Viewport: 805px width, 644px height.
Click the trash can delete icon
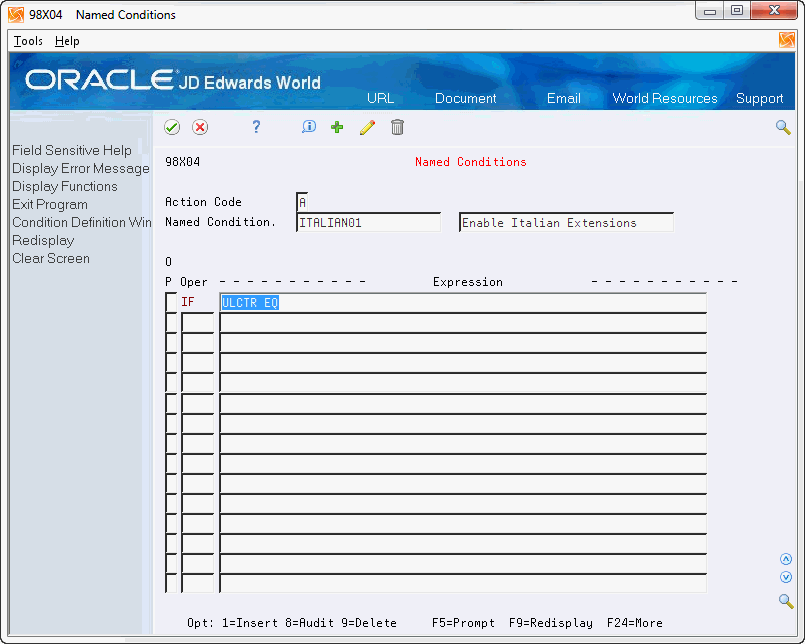point(397,127)
